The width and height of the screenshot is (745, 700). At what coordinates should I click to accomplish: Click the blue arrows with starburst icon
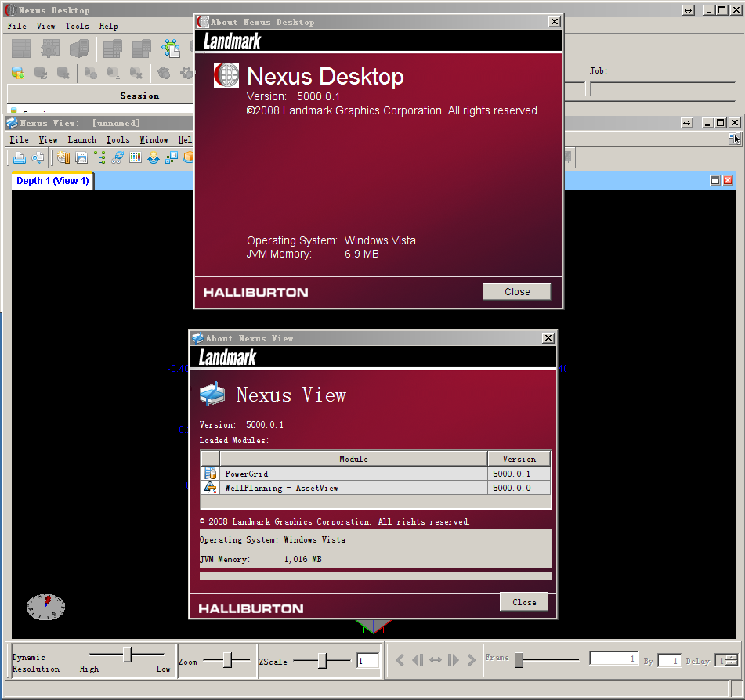(x=154, y=157)
